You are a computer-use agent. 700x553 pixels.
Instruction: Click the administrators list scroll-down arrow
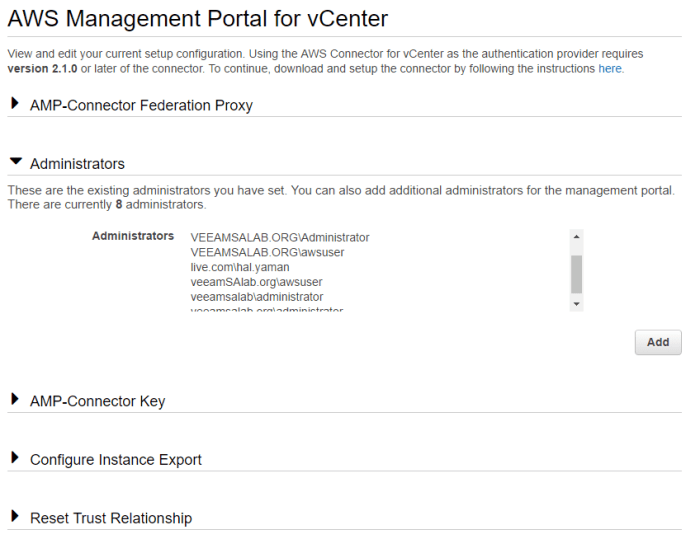pyautogui.click(x=576, y=304)
